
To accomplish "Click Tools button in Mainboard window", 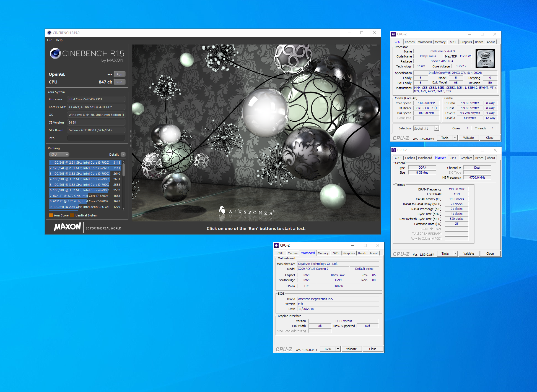I will tap(328, 349).
